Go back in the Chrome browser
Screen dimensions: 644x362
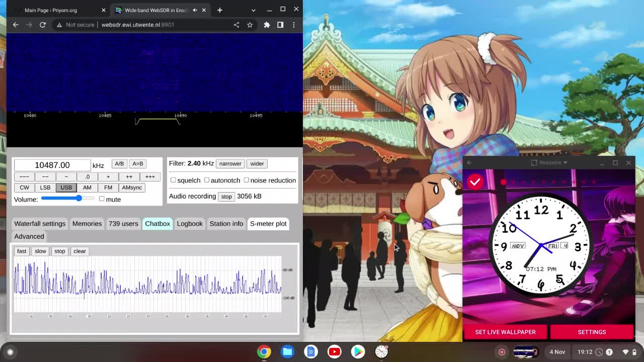tap(16, 25)
